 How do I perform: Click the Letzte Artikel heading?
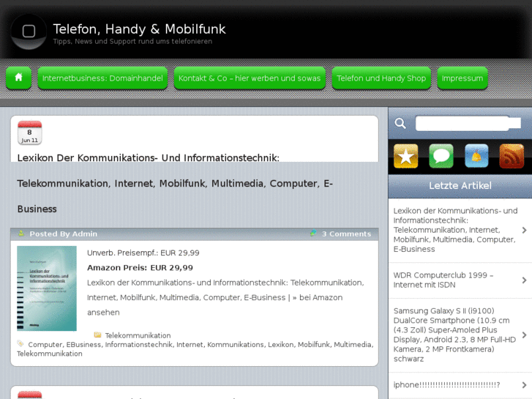pyautogui.click(x=460, y=185)
